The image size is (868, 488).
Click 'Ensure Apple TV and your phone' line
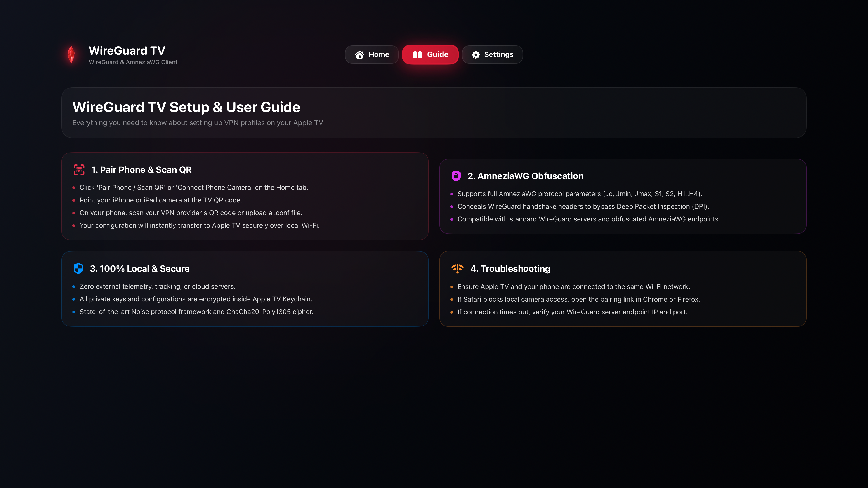573,287
